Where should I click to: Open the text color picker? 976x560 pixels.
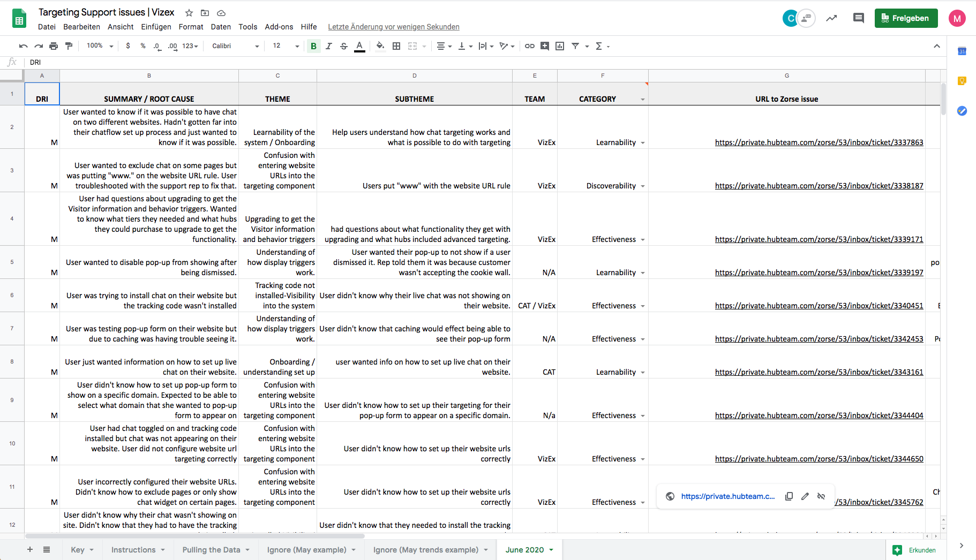[360, 46]
